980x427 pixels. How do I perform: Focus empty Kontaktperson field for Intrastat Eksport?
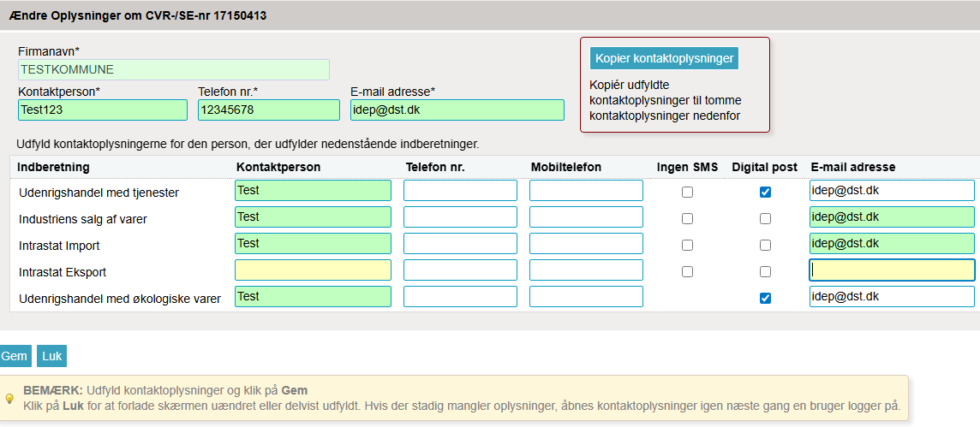[313, 270]
